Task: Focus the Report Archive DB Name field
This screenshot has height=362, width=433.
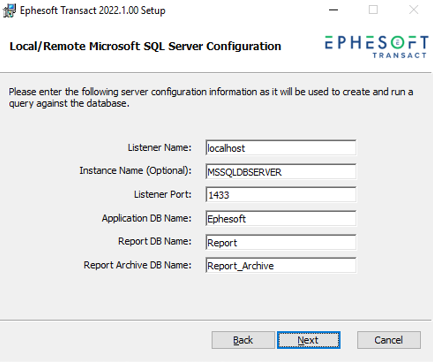Action: coord(281,265)
